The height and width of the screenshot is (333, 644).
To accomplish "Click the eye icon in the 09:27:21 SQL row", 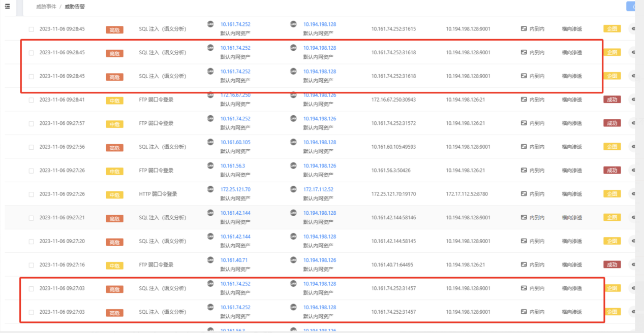I will pyautogui.click(x=633, y=217).
